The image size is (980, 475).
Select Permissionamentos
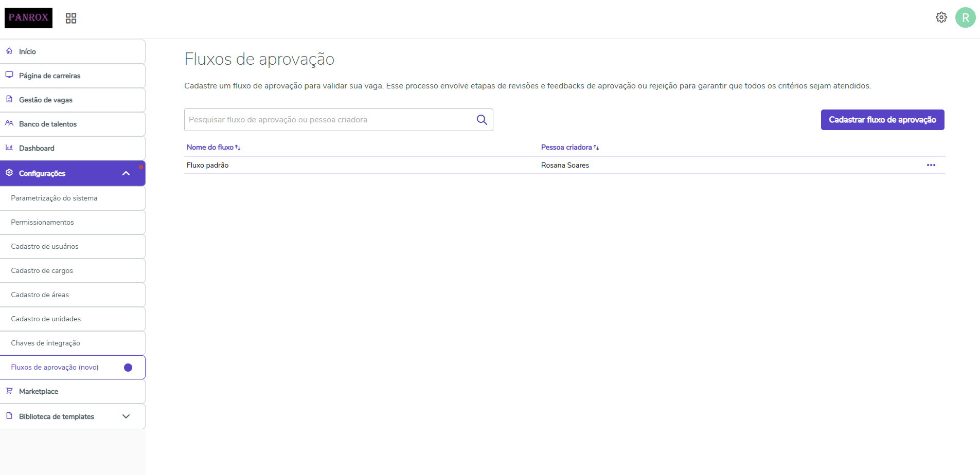pyautogui.click(x=73, y=222)
